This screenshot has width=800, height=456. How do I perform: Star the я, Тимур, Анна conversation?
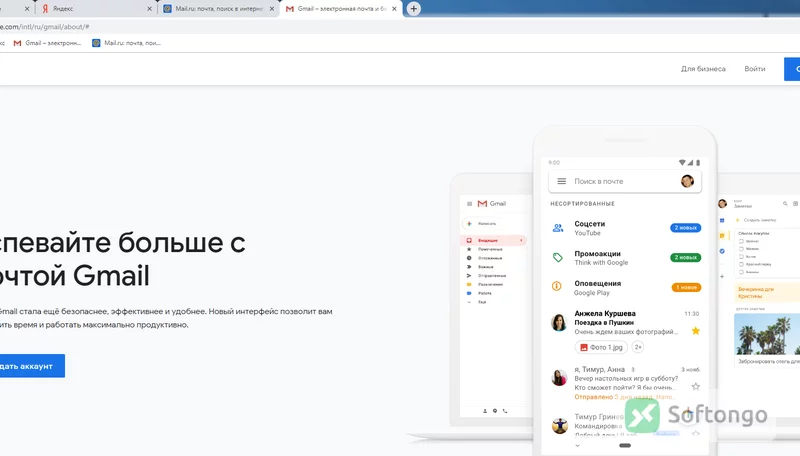pos(695,387)
